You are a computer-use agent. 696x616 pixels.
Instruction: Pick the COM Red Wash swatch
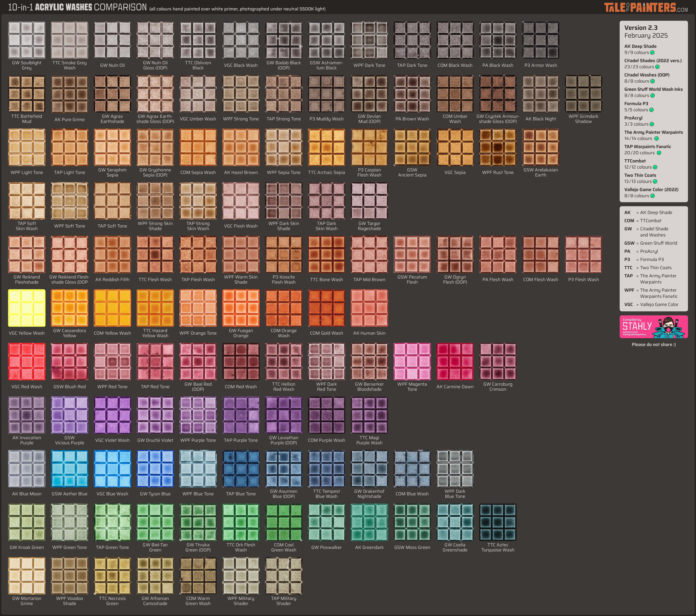point(241,361)
